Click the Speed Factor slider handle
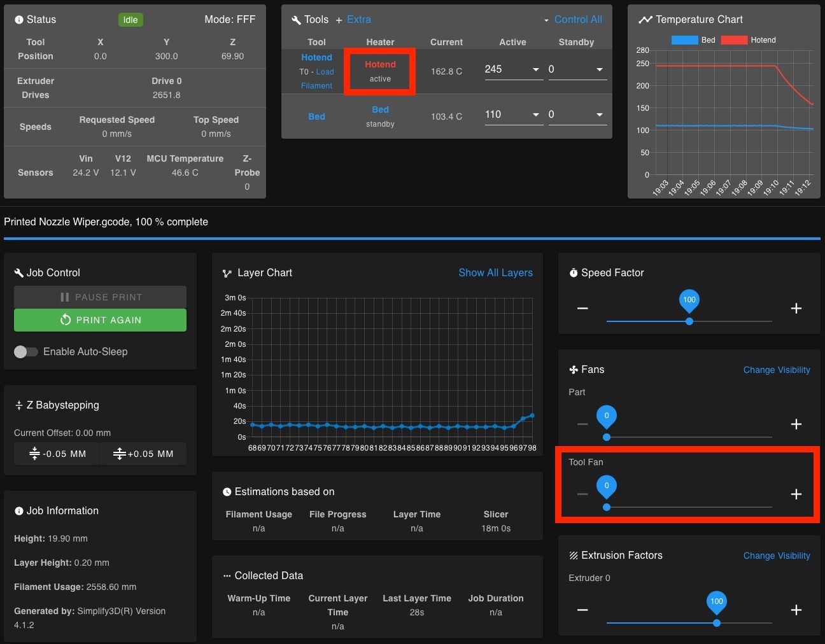825x644 pixels. point(689,321)
